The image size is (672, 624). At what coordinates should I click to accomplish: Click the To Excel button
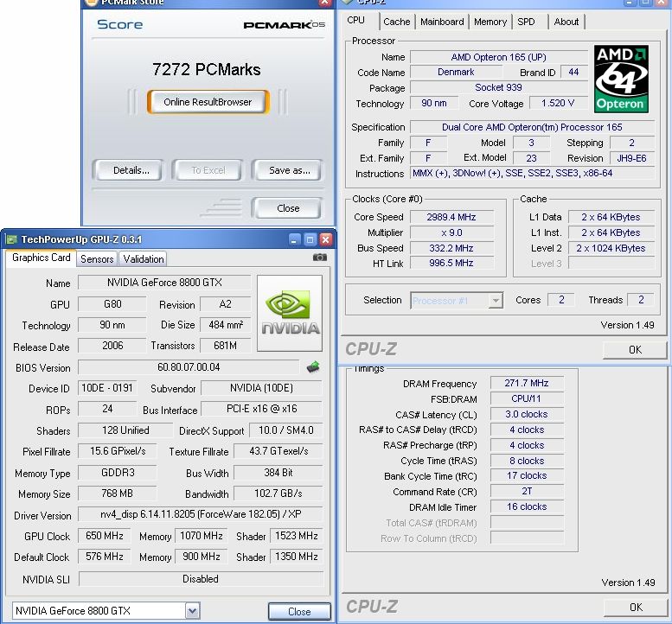[208, 170]
